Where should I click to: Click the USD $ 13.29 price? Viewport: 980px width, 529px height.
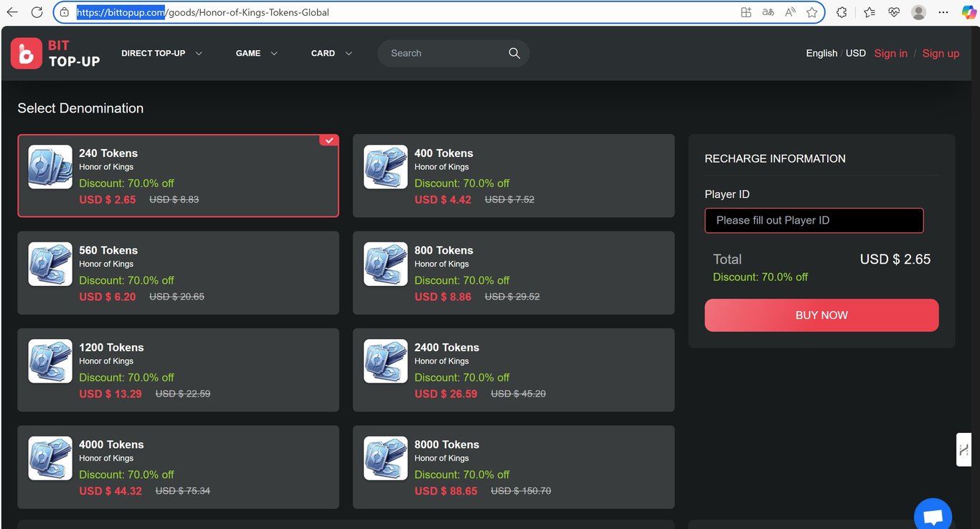pyautogui.click(x=110, y=394)
